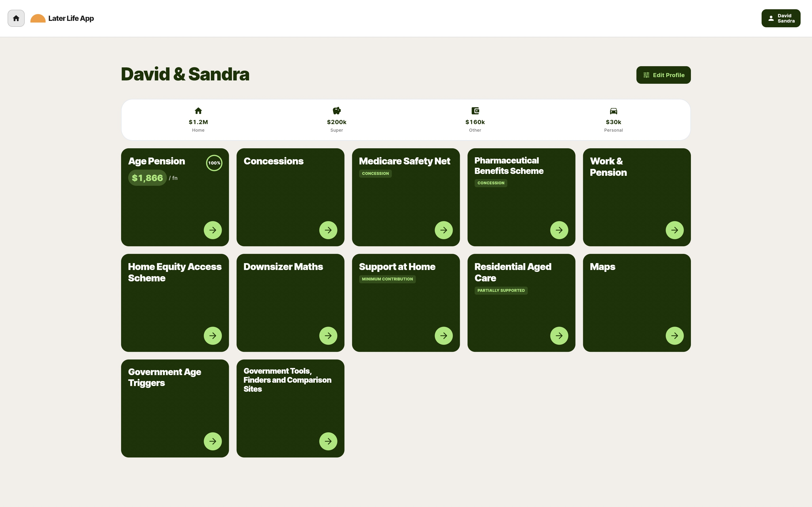Click the house icon above $1.2M

(x=198, y=111)
